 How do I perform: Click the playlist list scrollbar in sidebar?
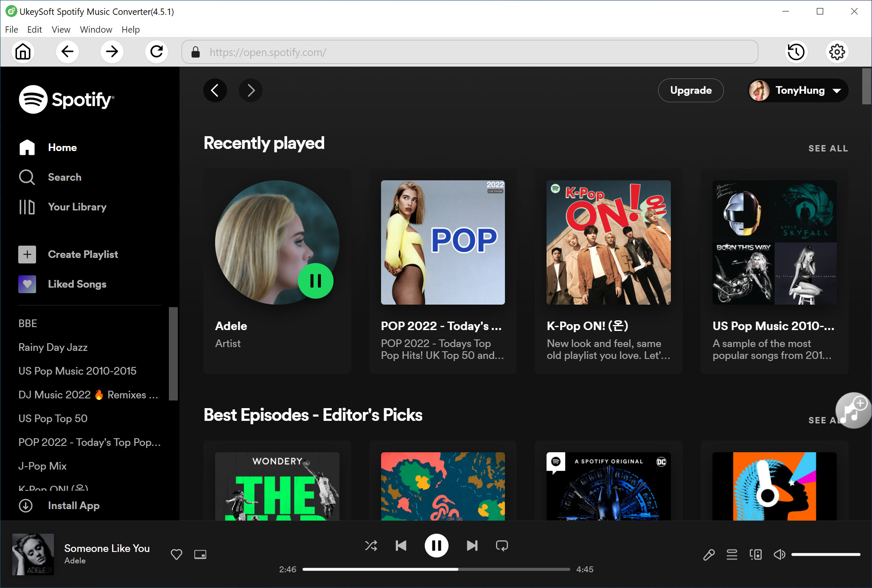click(x=173, y=353)
